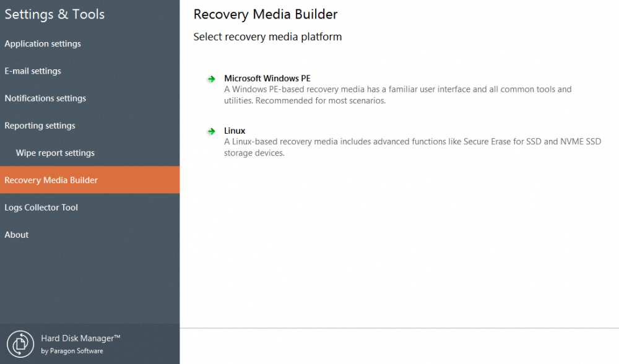Select the green arrow icon beside Linux
This screenshot has width=619, height=364.
pyautogui.click(x=211, y=131)
